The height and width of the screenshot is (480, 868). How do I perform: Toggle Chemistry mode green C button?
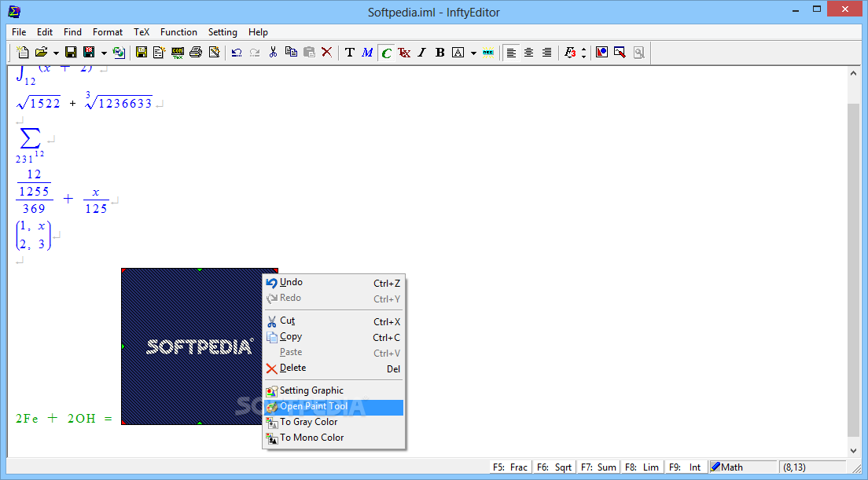point(386,53)
